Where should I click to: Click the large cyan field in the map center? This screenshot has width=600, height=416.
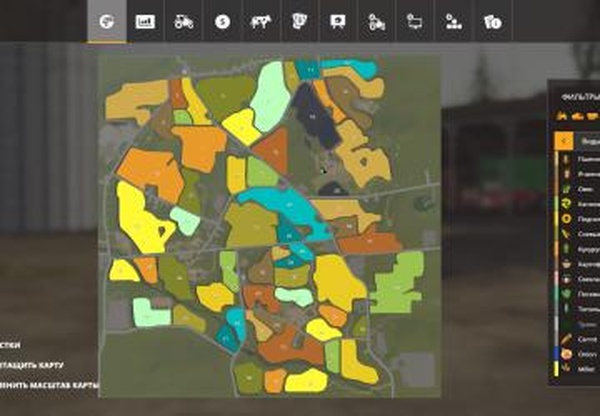287,209
